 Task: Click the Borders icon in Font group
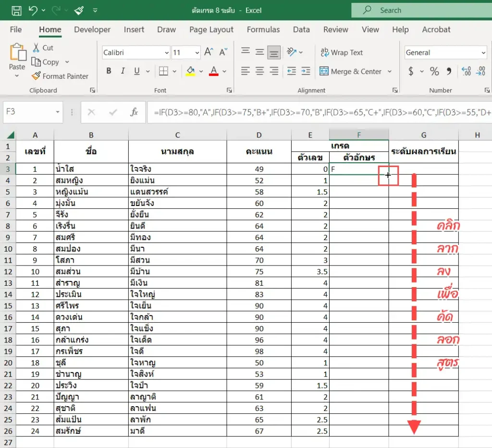(x=163, y=71)
